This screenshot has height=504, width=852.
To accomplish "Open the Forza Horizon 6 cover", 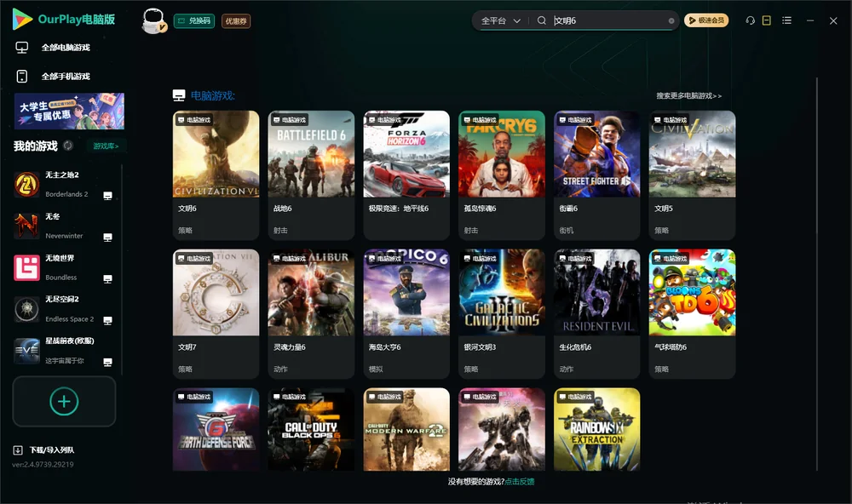I will click(x=406, y=154).
